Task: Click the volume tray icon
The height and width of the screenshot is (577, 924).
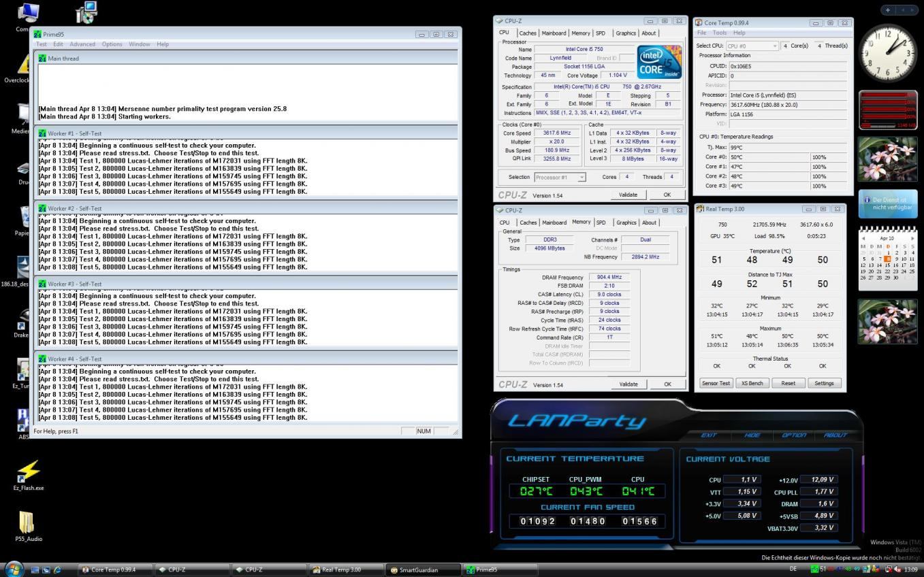Action: tap(897, 569)
